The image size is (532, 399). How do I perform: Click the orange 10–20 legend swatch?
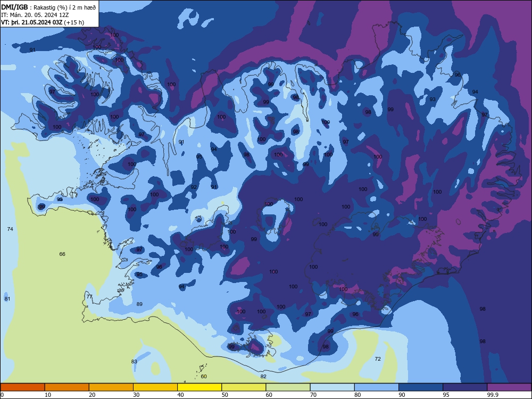coord(67,387)
